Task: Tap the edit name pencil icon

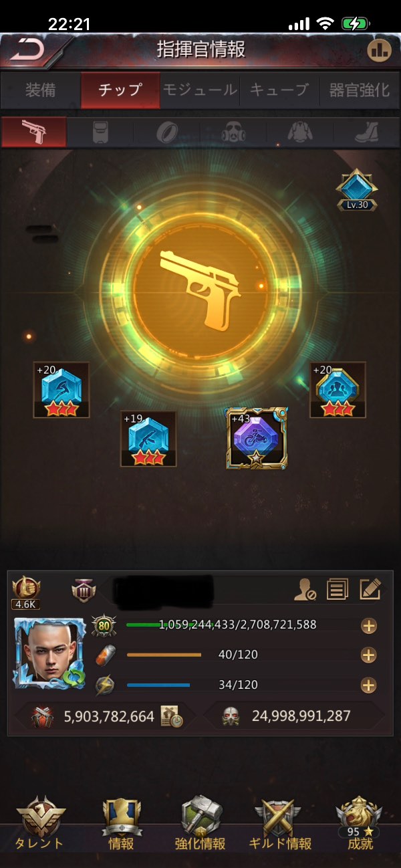Action: coord(370,589)
